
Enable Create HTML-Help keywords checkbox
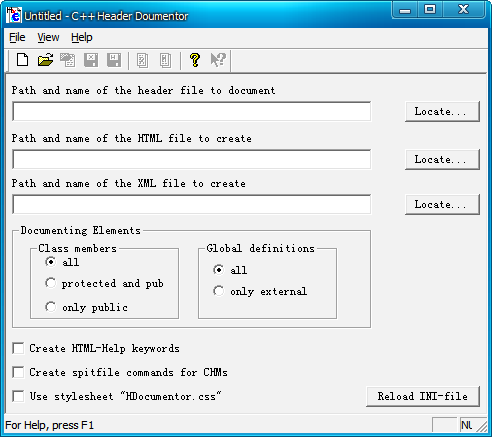coord(18,348)
